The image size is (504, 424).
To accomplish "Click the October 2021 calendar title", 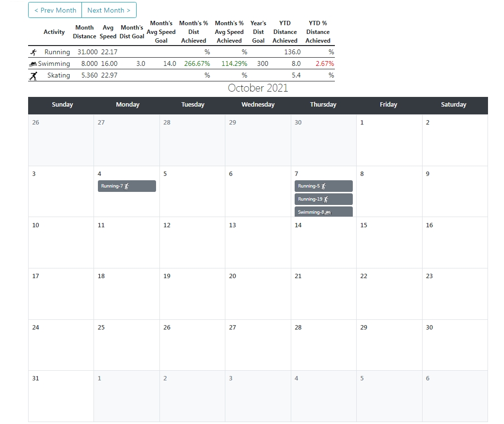I will point(258,88).
